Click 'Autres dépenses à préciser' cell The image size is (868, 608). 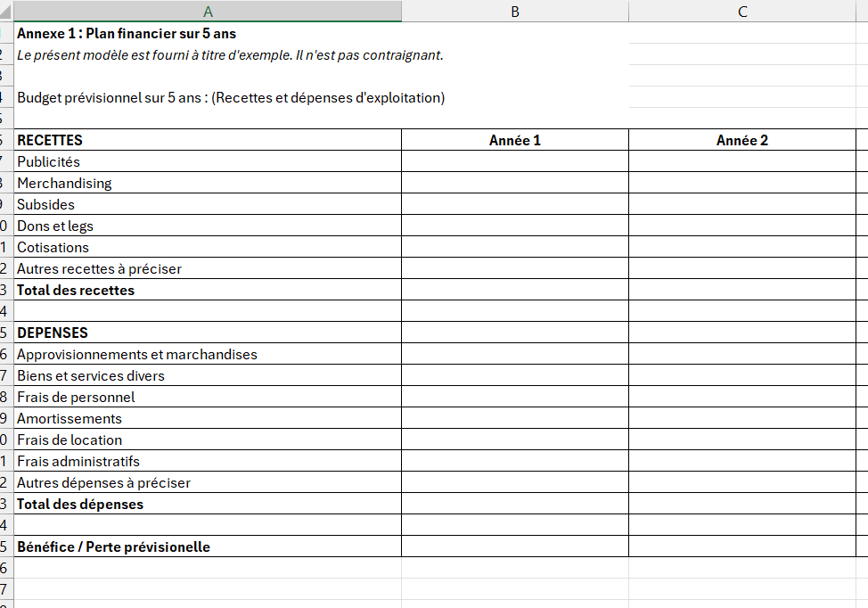point(208,482)
